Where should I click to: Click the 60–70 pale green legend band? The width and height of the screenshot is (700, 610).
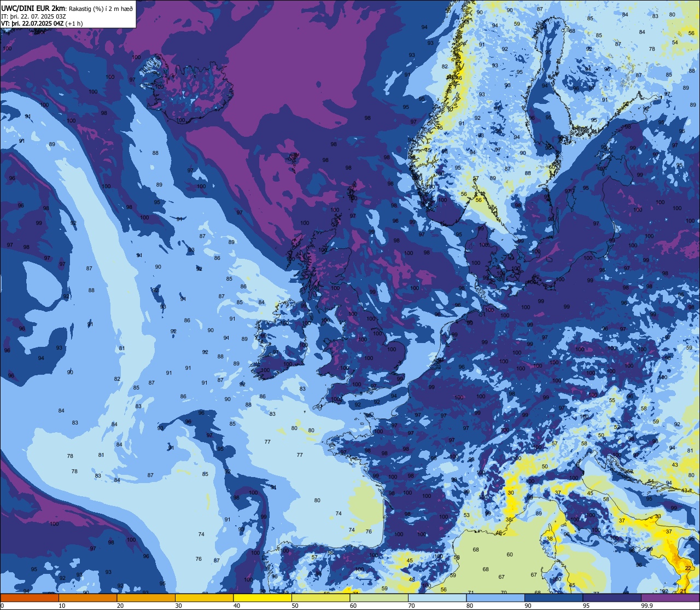pos(379,598)
